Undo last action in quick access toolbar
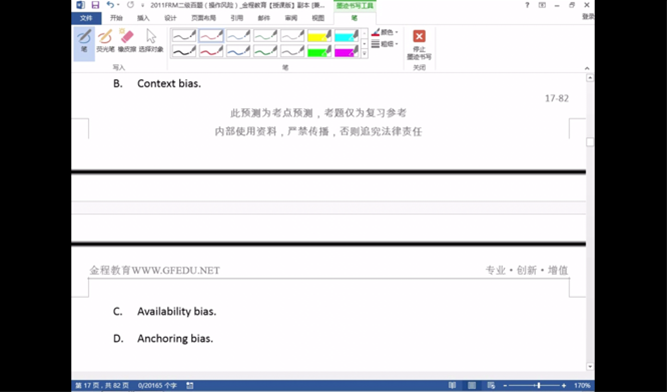 pos(110,5)
